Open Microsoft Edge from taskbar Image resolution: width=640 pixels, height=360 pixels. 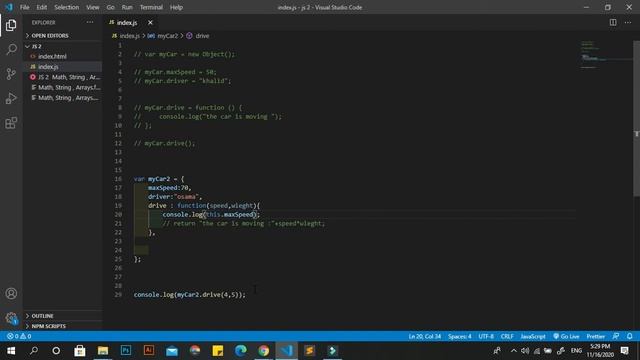(x=240, y=351)
